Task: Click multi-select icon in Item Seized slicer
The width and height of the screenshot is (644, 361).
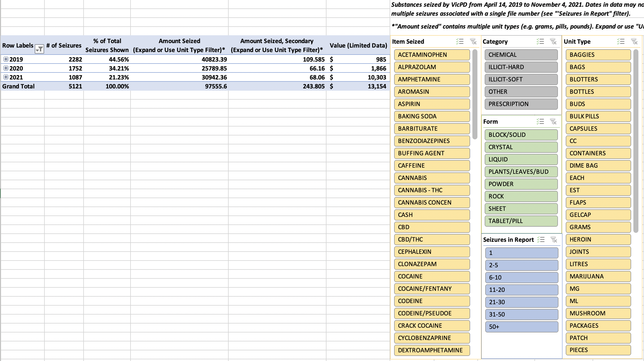Action: point(460,41)
